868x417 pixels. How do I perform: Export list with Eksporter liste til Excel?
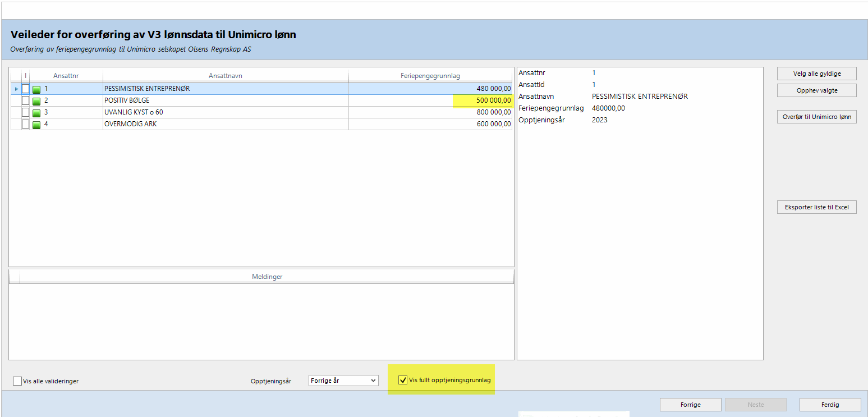click(816, 207)
